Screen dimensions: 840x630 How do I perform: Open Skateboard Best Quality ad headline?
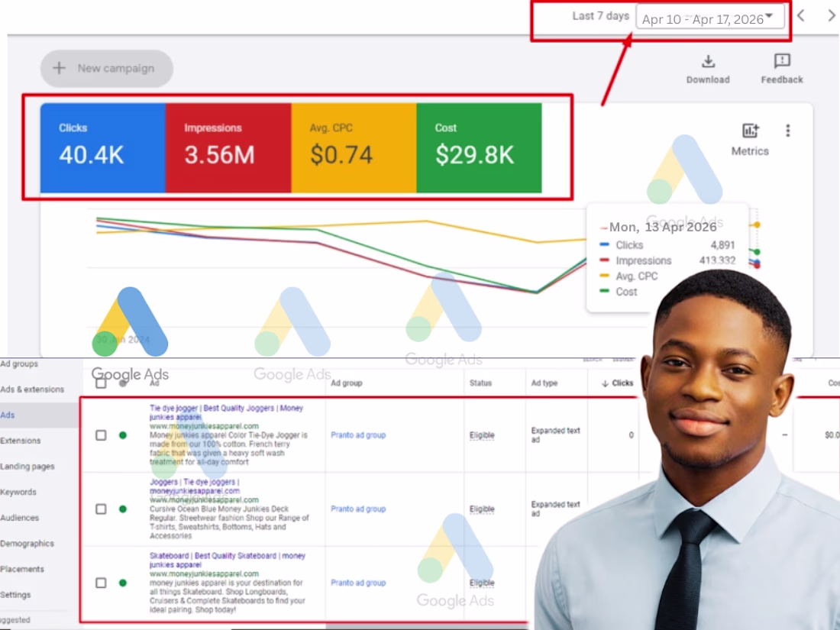(x=227, y=561)
